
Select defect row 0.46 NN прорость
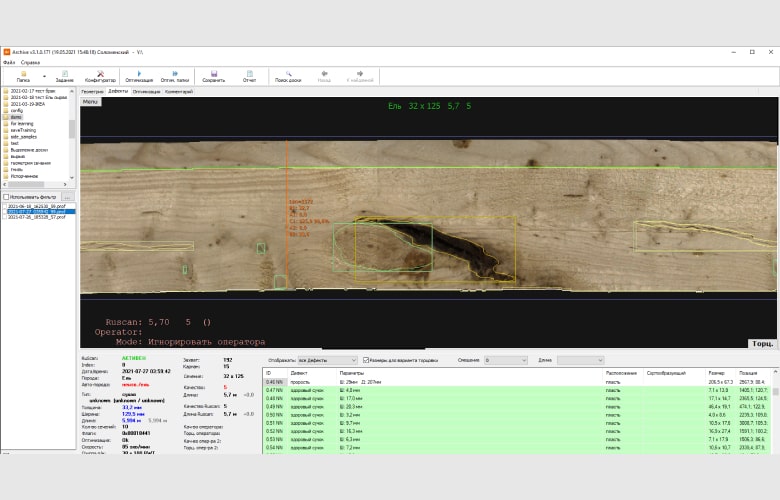click(517, 382)
